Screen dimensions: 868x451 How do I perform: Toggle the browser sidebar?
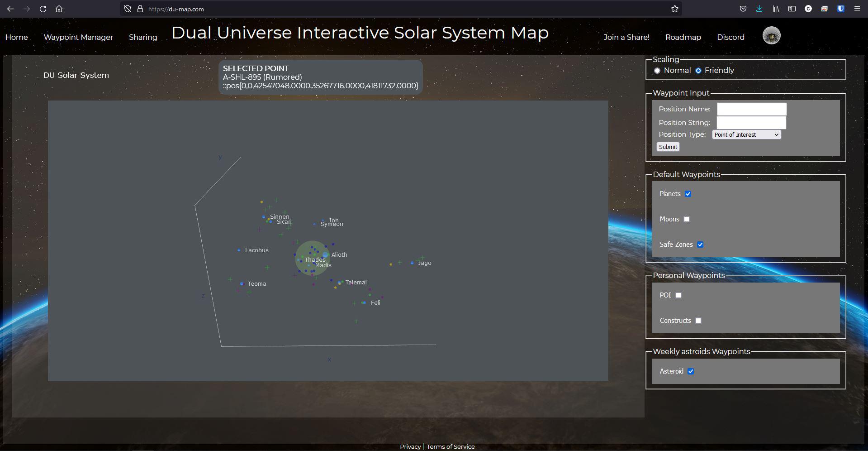click(792, 9)
